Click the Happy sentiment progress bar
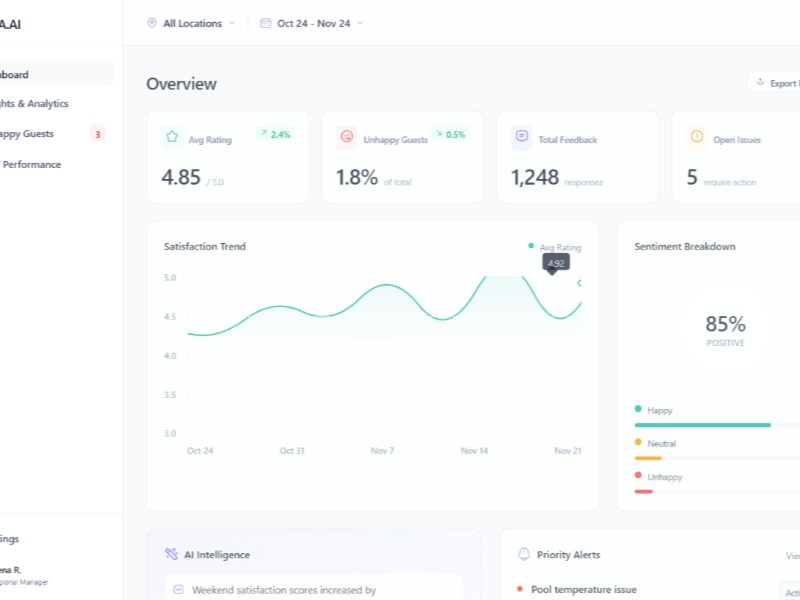This screenshot has height=600, width=800. pyautogui.click(x=715, y=425)
